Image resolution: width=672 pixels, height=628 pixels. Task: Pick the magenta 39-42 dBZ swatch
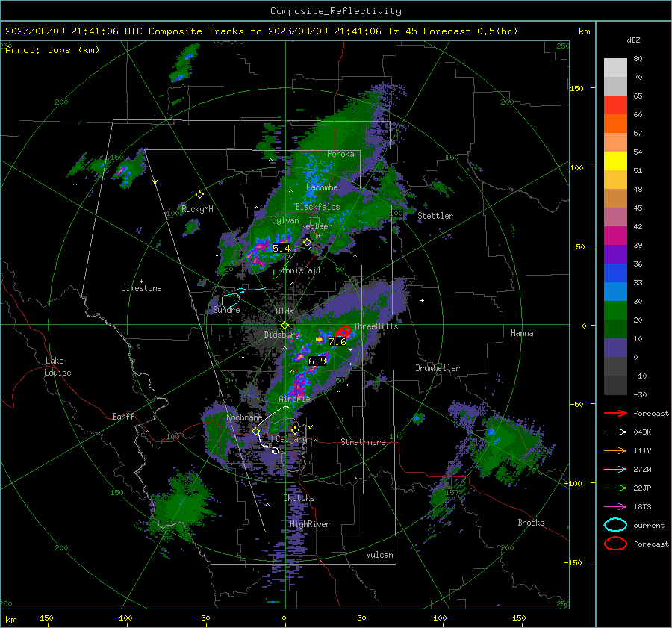[x=615, y=236]
